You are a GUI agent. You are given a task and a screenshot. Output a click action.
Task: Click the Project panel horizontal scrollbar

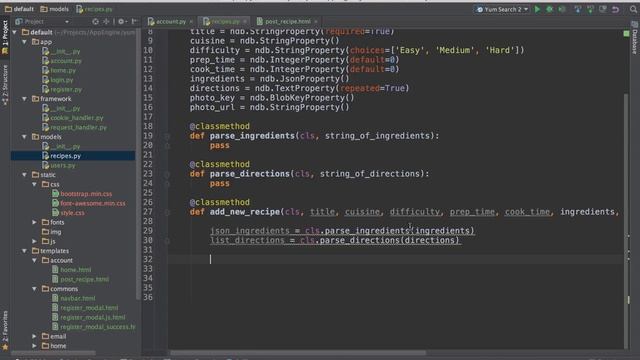53,352
